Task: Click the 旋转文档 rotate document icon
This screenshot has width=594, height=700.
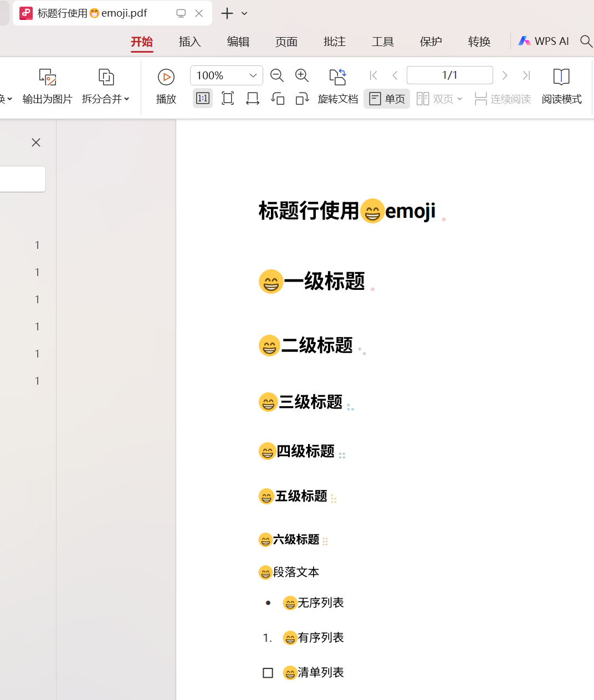Action: [337, 76]
